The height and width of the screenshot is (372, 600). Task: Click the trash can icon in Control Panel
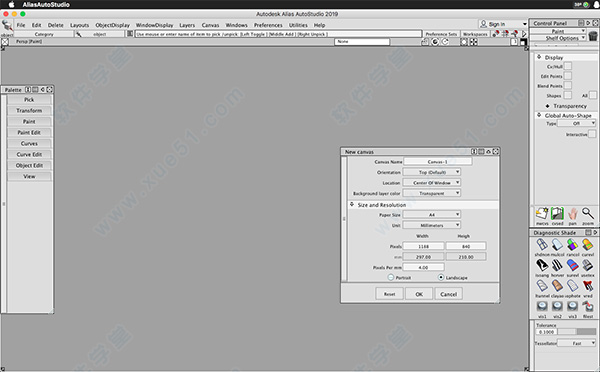(593, 36)
